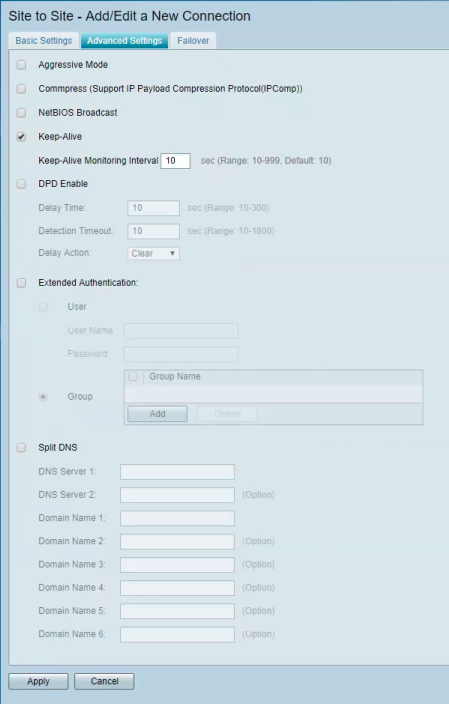Enable the Aggressive Mode checkbox
449x704 pixels.
point(22,65)
